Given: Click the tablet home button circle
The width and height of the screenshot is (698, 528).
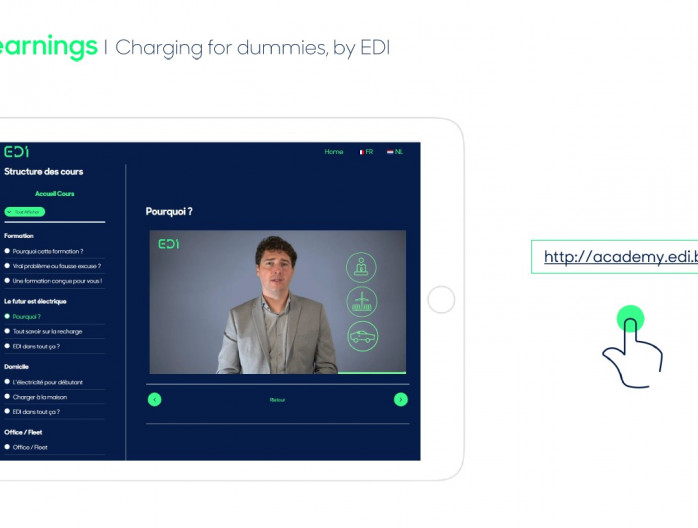Looking at the screenshot, I should coord(441,300).
